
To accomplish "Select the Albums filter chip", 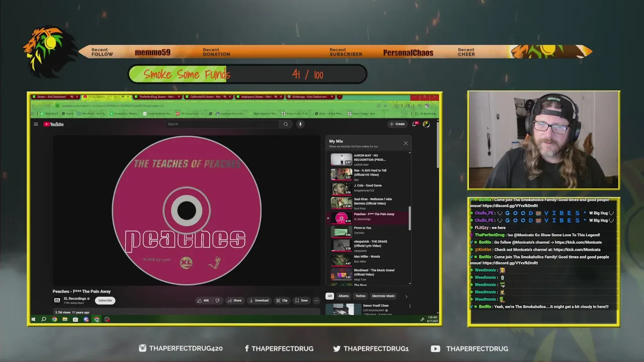I will pos(344,296).
